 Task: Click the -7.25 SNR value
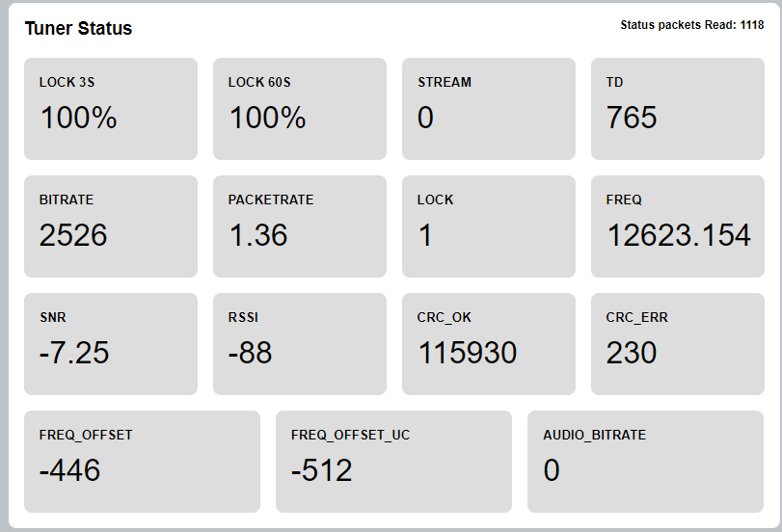pyautogui.click(x=74, y=353)
